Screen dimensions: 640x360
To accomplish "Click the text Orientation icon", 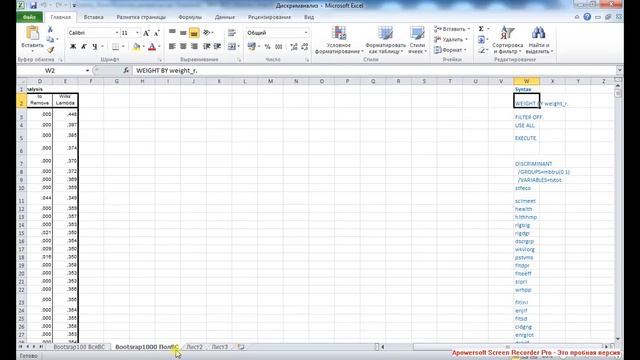I will click(207, 33).
